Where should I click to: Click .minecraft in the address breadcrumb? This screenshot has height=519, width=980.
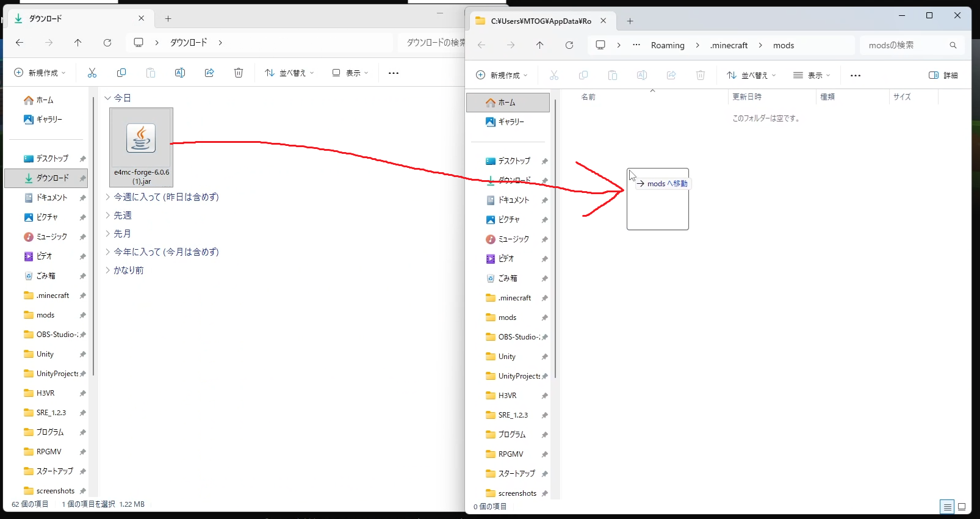pos(729,45)
